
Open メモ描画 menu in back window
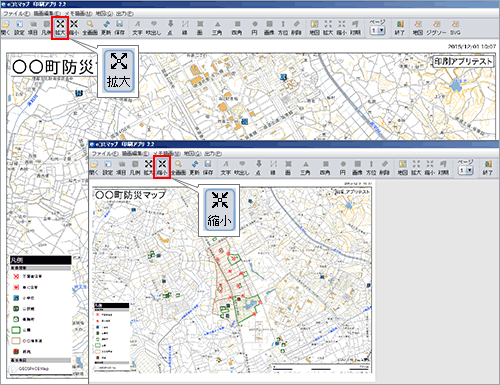pyautogui.click(x=78, y=14)
